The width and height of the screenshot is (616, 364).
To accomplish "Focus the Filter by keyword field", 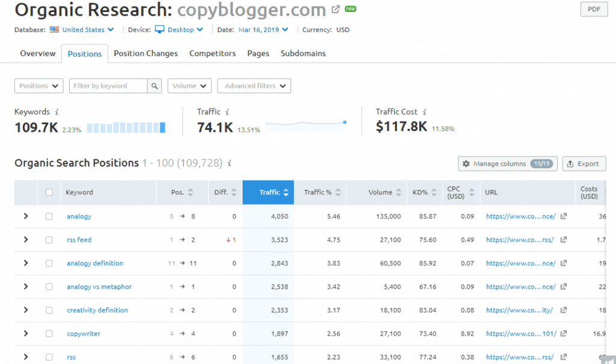I will [x=108, y=85].
